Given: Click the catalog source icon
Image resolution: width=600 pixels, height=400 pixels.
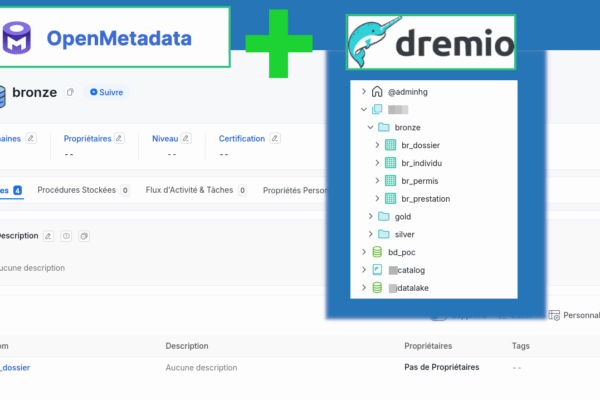Looking at the screenshot, I should coord(377,270).
